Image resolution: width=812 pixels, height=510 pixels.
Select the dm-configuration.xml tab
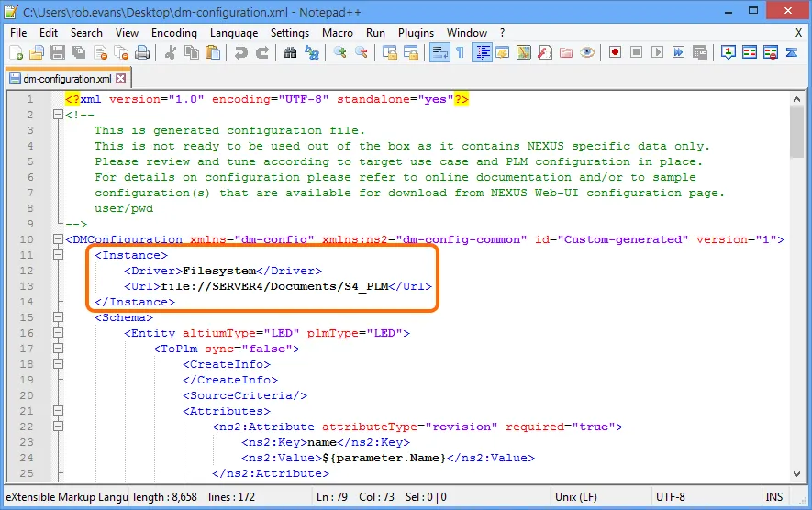tap(67, 79)
